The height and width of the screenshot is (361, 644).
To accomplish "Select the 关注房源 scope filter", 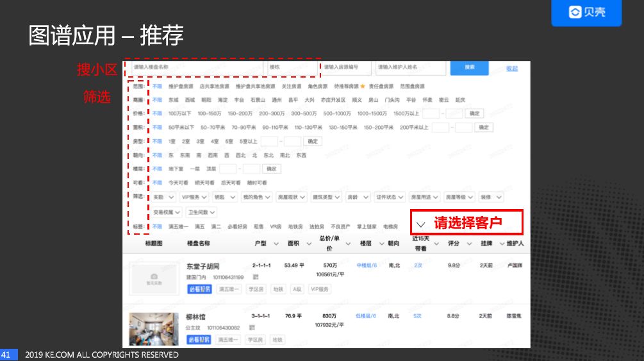I will coord(292,87).
